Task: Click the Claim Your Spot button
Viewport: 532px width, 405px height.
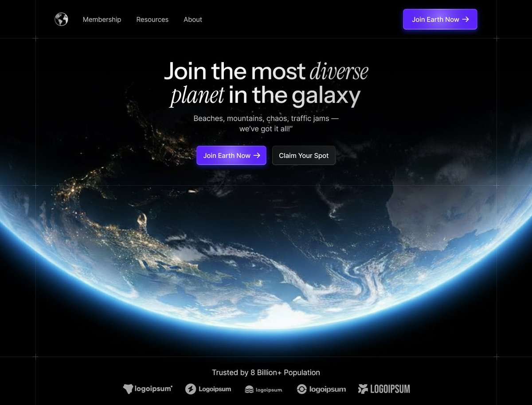Action: (x=304, y=156)
